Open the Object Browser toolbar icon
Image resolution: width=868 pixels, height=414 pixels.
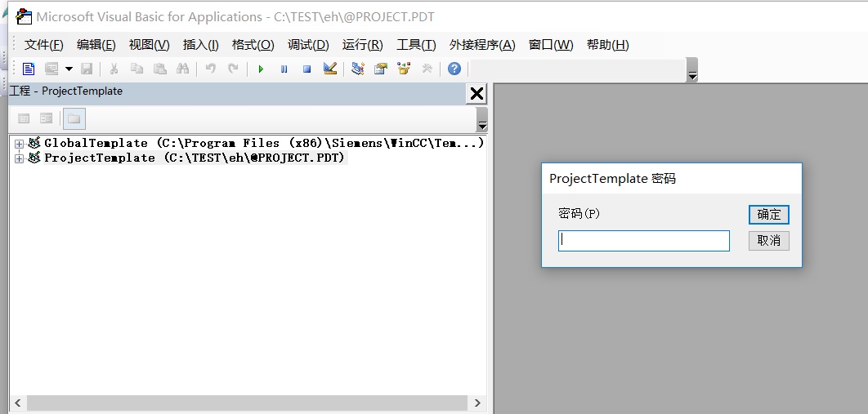pos(404,69)
